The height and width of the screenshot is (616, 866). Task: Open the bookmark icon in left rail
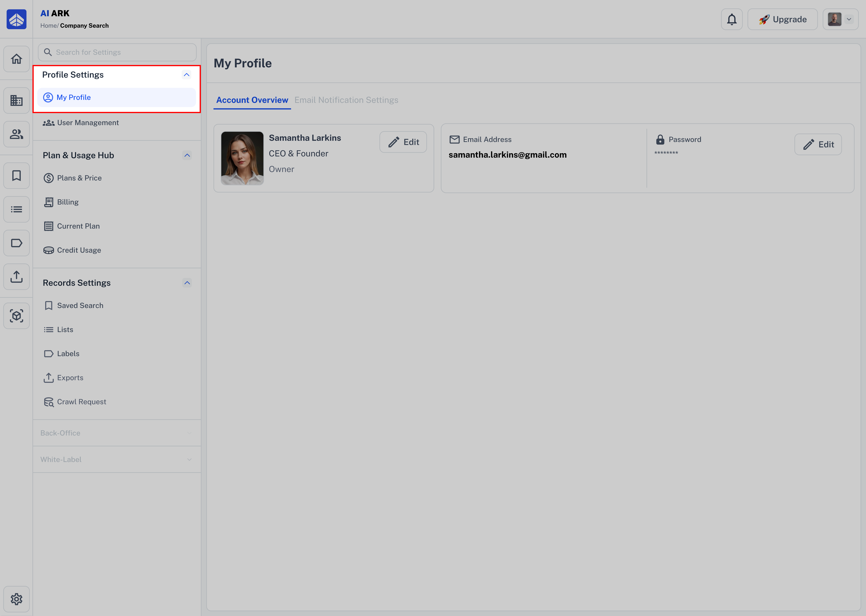pos(16,176)
